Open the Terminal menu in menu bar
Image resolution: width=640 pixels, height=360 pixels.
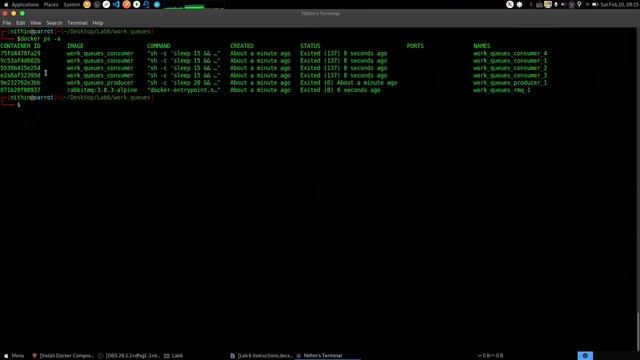coord(77,23)
